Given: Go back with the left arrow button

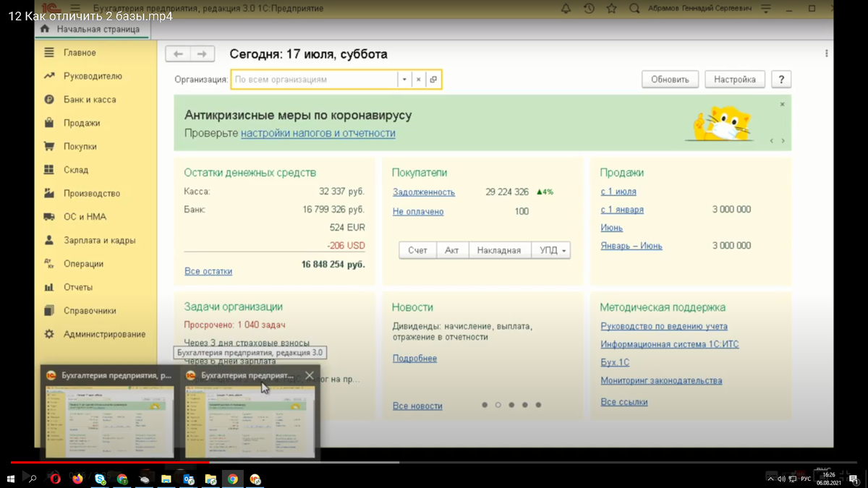Looking at the screenshot, I should pos(178,54).
